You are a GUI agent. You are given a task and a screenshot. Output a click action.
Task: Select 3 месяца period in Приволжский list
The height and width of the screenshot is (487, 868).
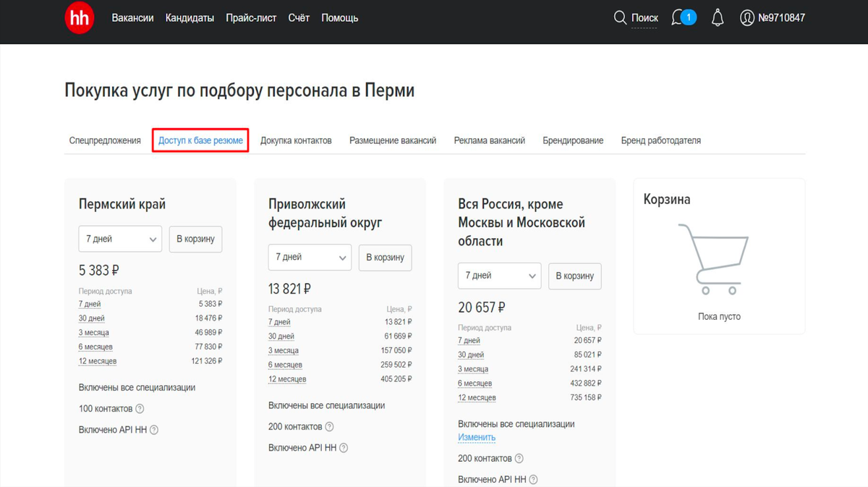284,350
